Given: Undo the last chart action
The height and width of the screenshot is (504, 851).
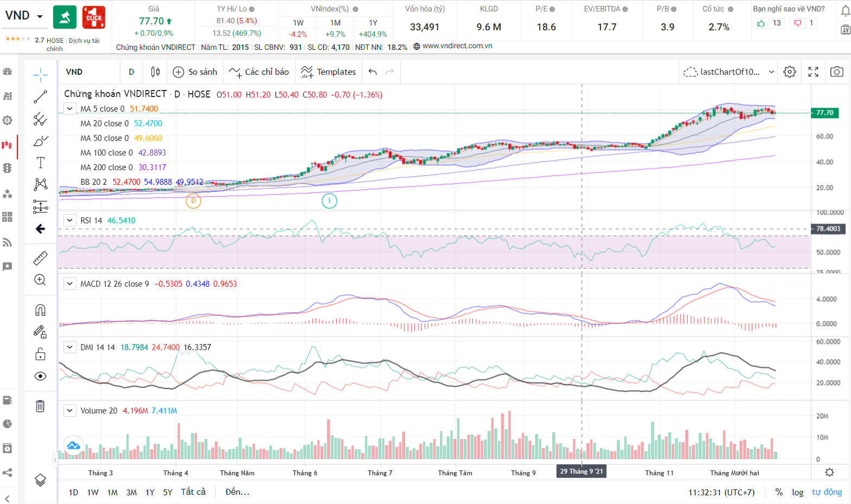Looking at the screenshot, I should (373, 72).
